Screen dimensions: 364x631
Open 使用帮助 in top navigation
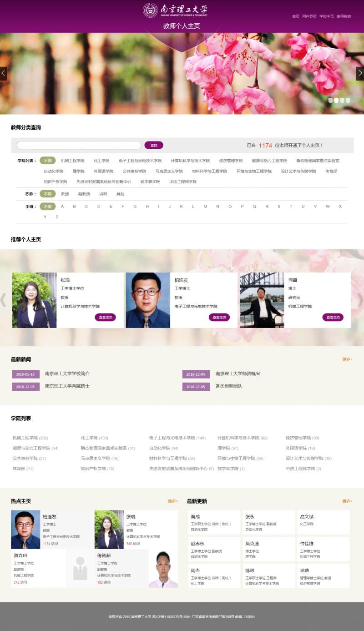(x=344, y=16)
